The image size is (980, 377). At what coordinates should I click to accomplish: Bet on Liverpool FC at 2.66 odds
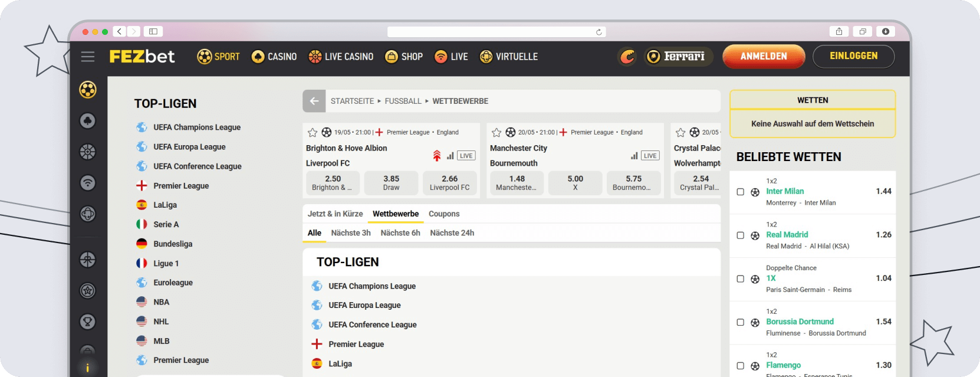pos(450,183)
